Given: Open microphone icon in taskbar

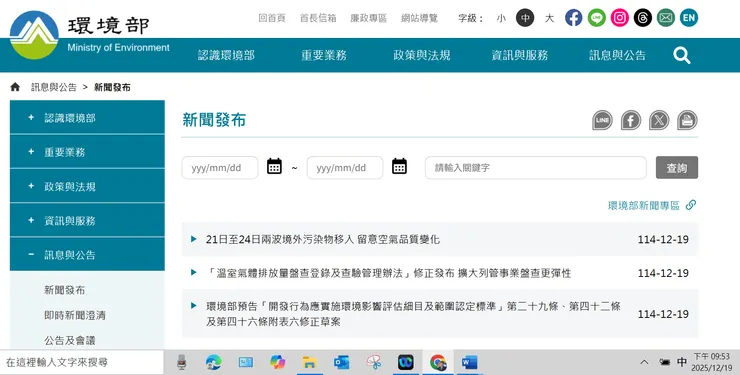Looking at the screenshot, I should click(x=182, y=362).
